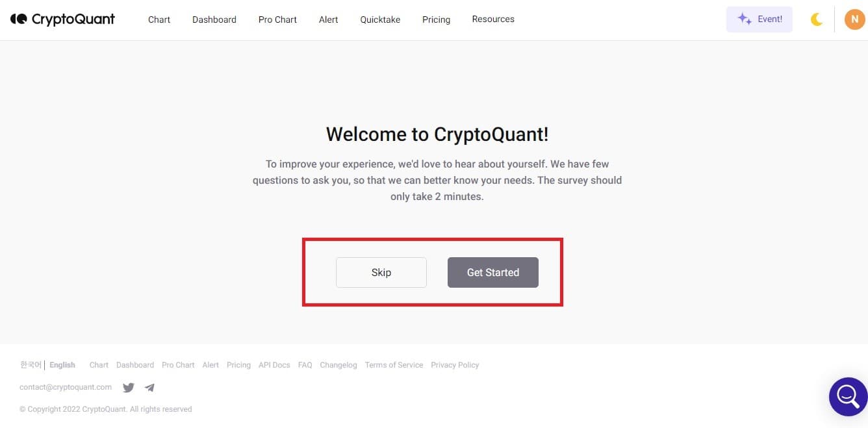Open the orange N profile avatar
This screenshot has width=868, height=428.
point(854,19)
